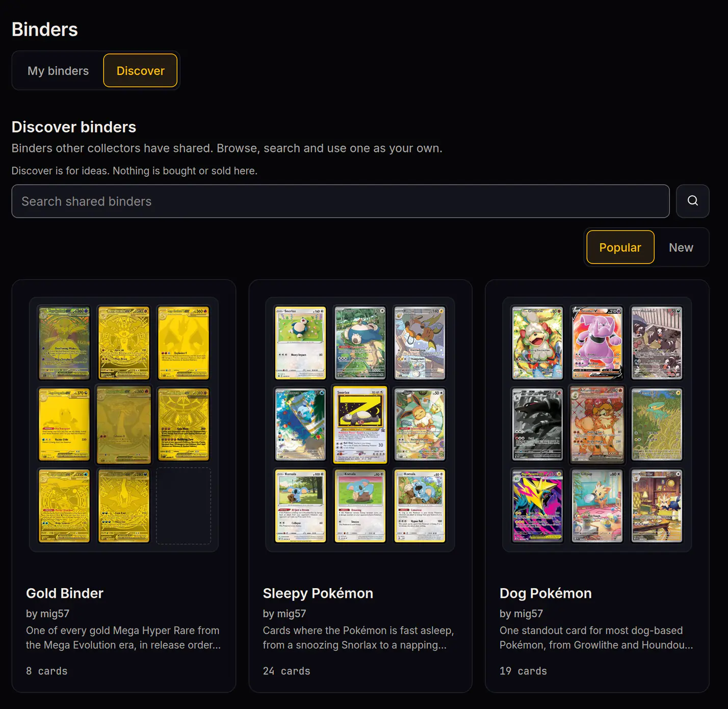Open the Komala 100 HP card
The image size is (728, 709).
[300, 506]
